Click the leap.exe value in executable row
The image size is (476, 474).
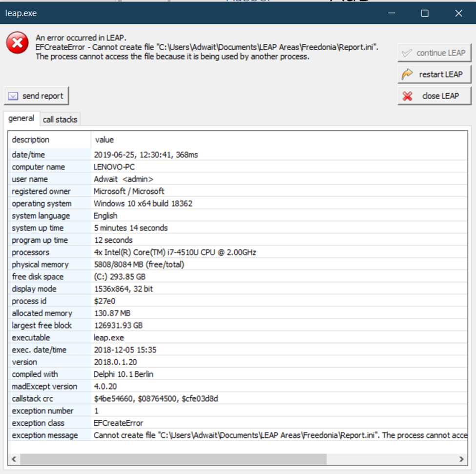109,338
